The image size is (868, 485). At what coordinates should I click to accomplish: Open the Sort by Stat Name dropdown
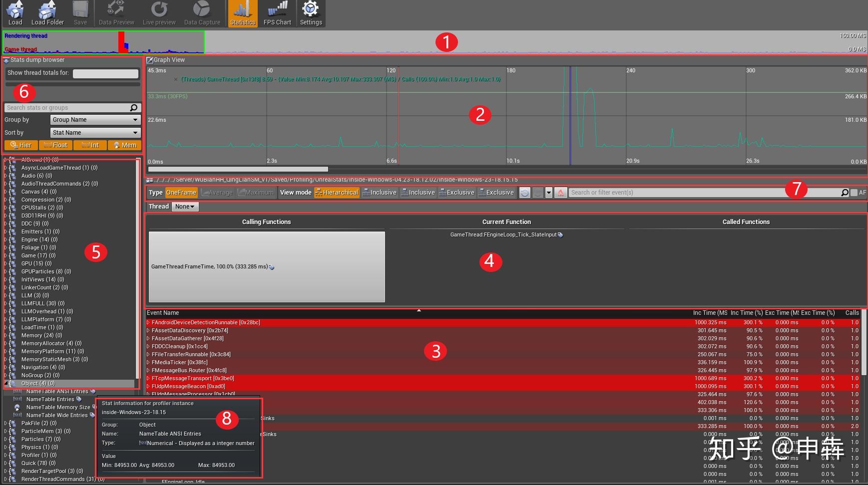94,132
